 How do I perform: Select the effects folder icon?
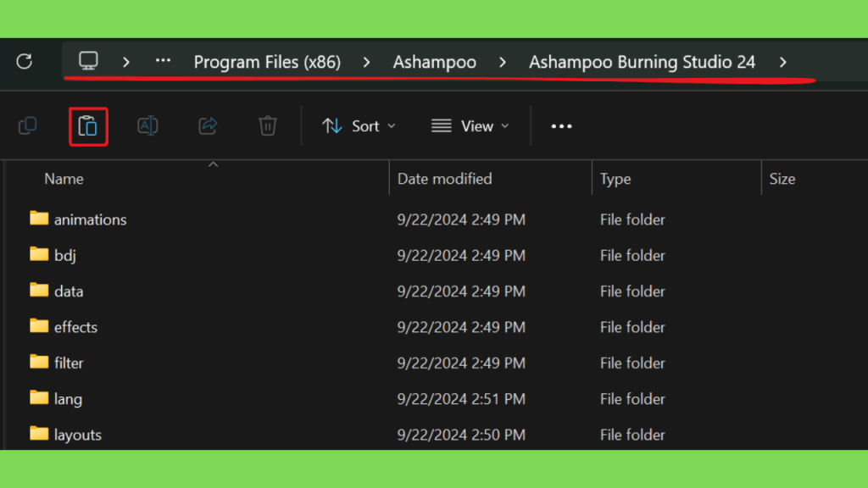pyautogui.click(x=39, y=326)
